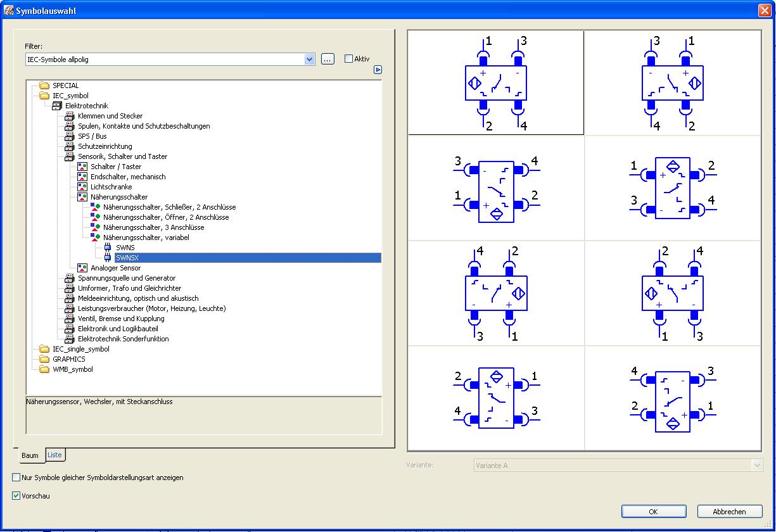
Task: Enable the Aktiv filter checkbox
Action: click(348, 59)
